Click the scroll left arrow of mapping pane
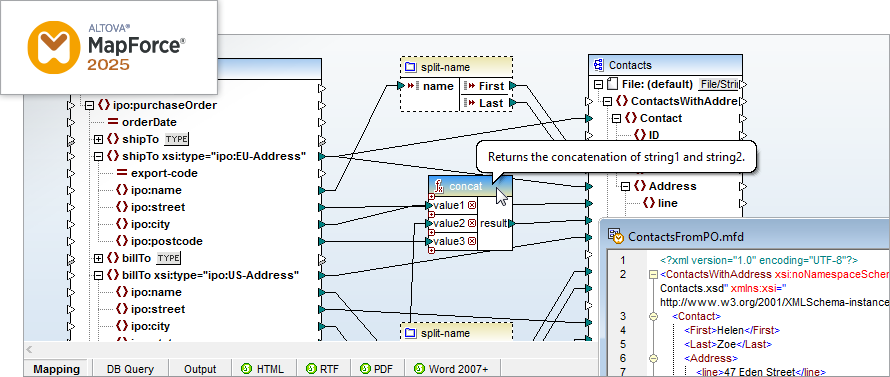 click(x=30, y=349)
